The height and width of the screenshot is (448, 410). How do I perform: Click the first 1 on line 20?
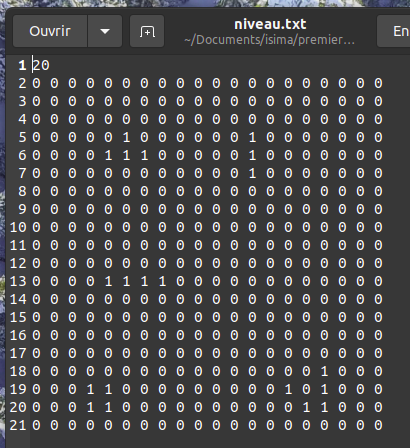point(90,407)
